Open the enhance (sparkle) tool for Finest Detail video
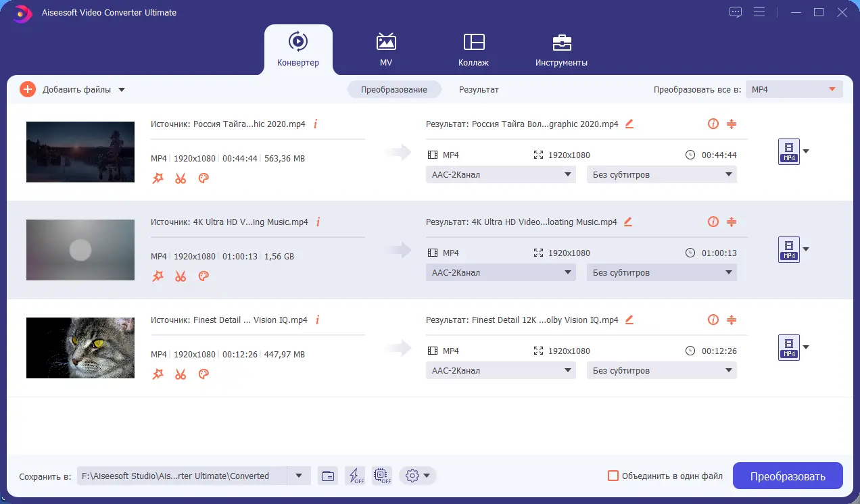The width and height of the screenshot is (860, 504). pyautogui.click(x=158, y=374)
